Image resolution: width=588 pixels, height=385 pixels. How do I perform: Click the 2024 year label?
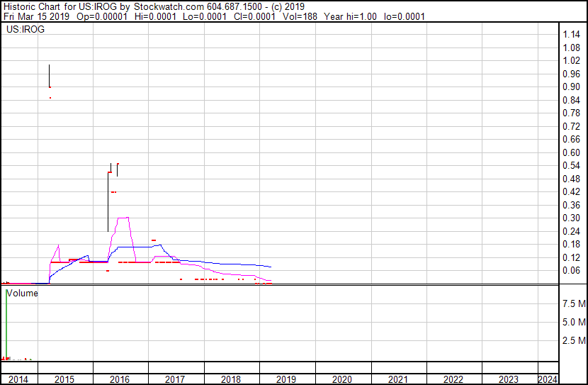[x=548, y=379]
